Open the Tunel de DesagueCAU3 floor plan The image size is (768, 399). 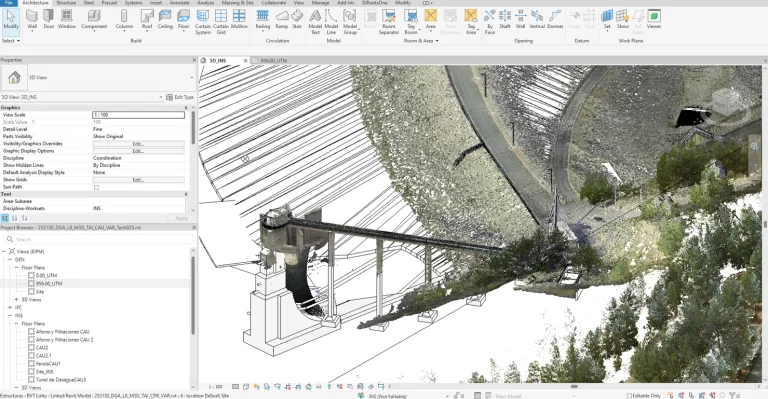[x=61, y=379]
